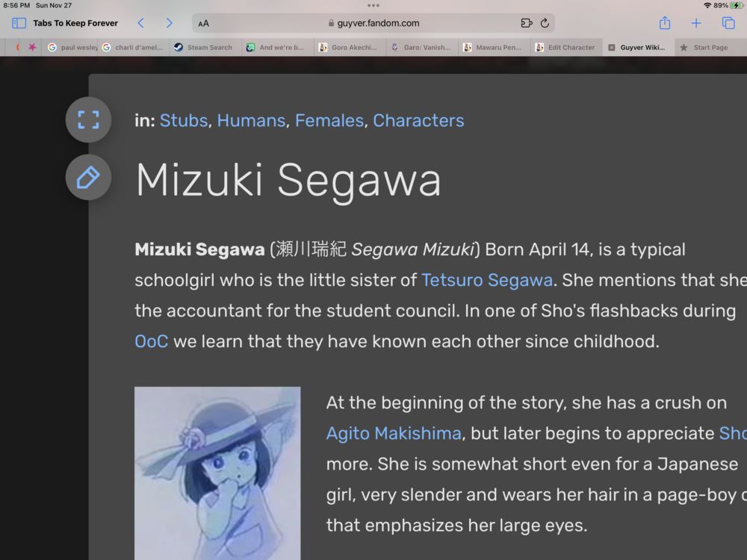Open the Females category link
This screenshot has width=747, height=560.
click(329, 120)
